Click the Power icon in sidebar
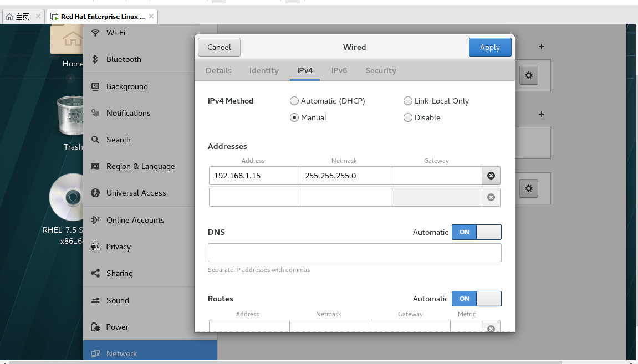 click(x=95, y=327)
